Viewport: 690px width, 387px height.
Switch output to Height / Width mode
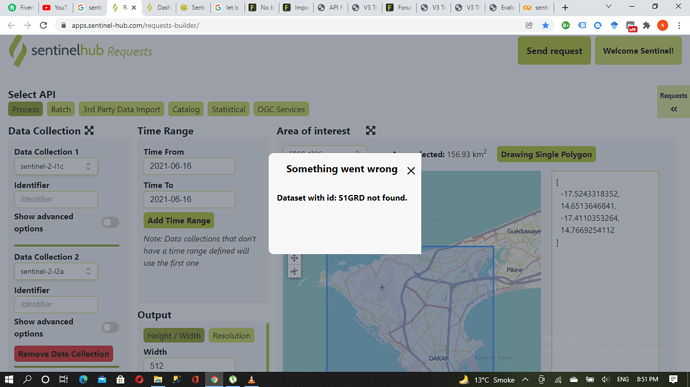(x=174, y=335)
